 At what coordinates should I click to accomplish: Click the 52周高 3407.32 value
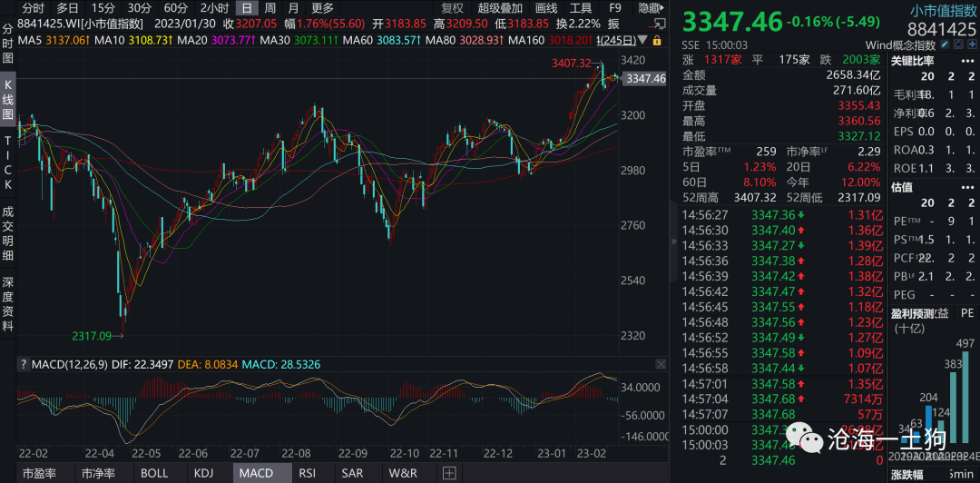point(756,198)
